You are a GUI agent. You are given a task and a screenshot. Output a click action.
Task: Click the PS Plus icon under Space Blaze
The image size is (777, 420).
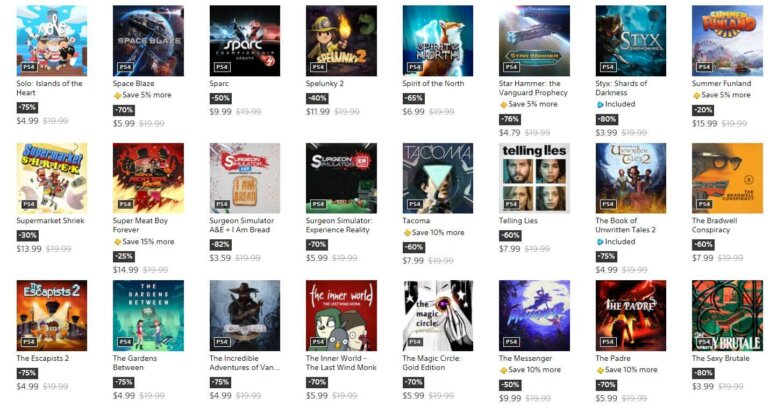117,95
